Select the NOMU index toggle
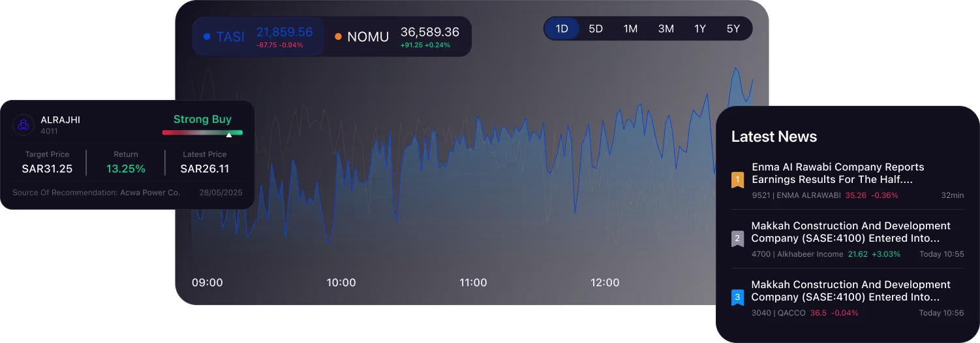This screenshot has height=343, width=980. tap(397, 37)
